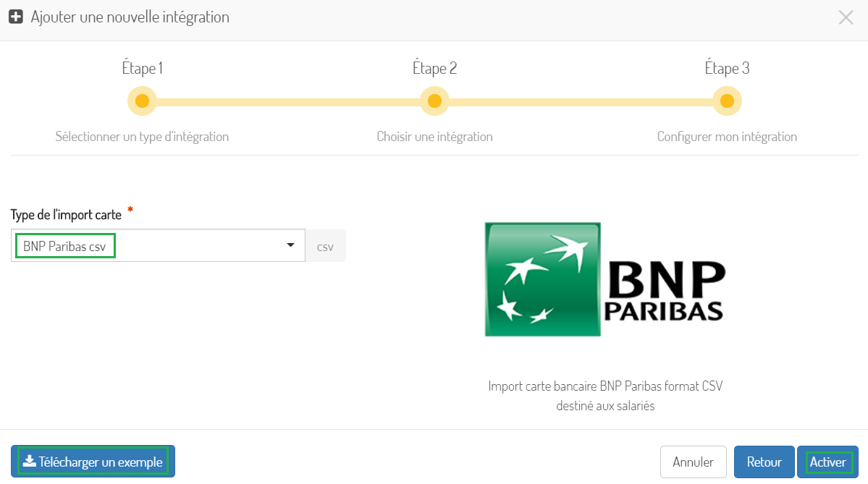Screen dimensions: 868x484
Task: Click 'Sélectionner un type d'intégration' label
Action: [x=142, y=137]
